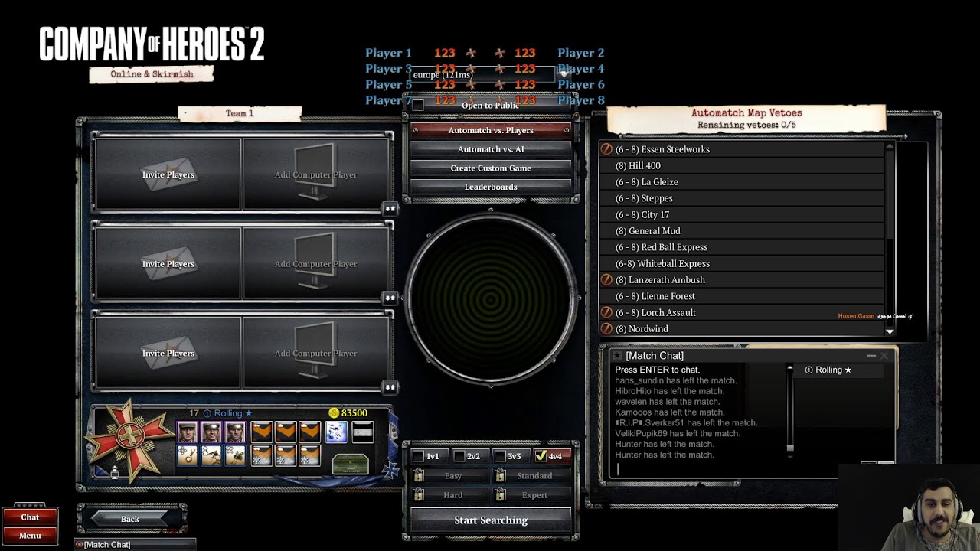This screenshot has height=551, width=980.
Task: Click the down arrow of the map veto list
Action: [x=890, y=331]
